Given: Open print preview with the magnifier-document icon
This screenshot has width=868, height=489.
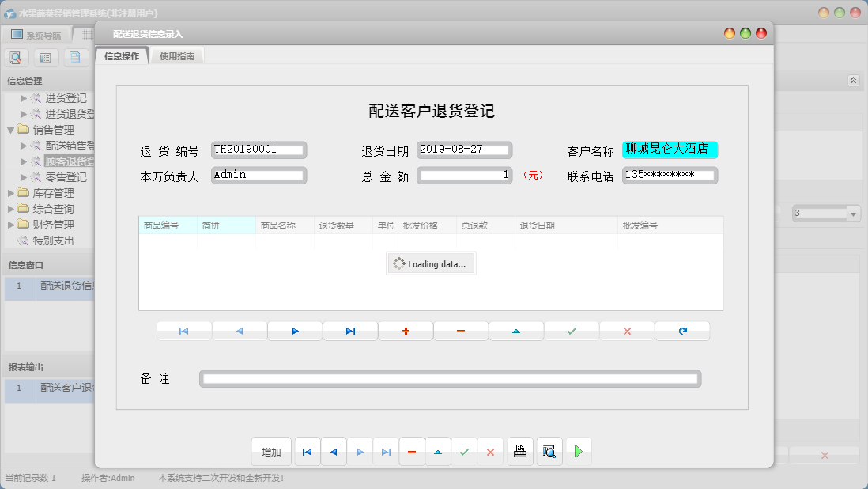Looking at the screenshot, I should pyautogui.click(x=549, y=451).
